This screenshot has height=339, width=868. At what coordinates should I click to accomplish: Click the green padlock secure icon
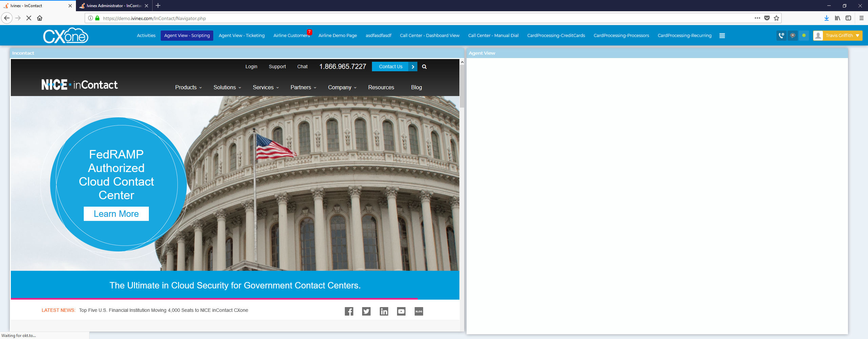click(97, 18)
